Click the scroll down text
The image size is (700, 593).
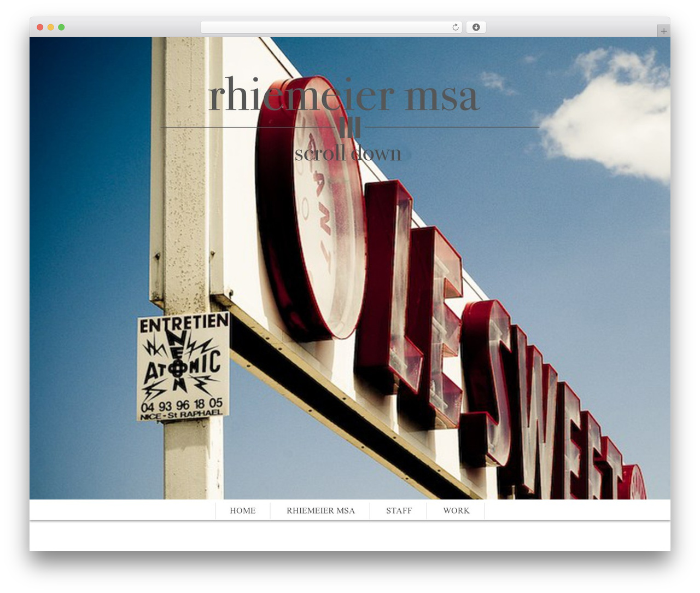pos(348,153)
